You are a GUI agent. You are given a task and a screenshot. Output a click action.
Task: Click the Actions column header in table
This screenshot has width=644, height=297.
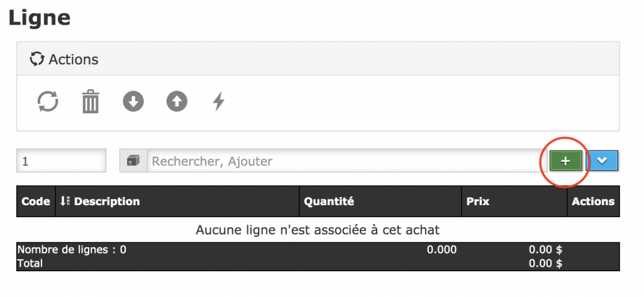pos(593,201)
